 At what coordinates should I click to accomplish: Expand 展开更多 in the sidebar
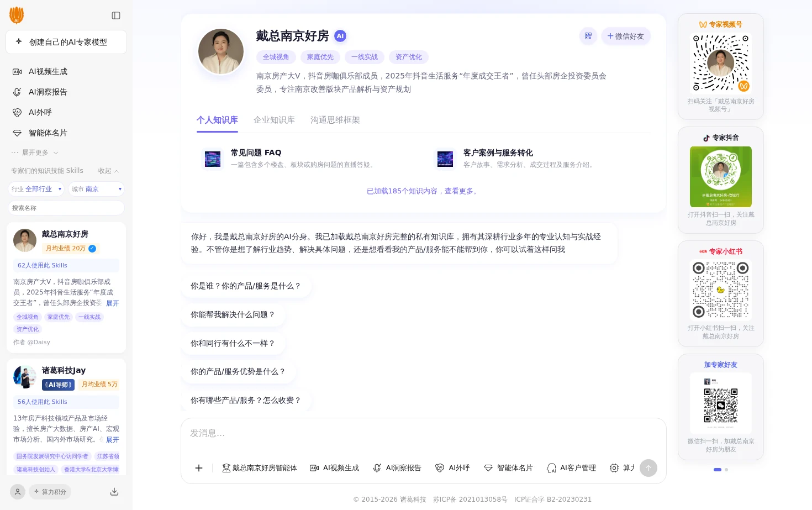coord(35,153)
